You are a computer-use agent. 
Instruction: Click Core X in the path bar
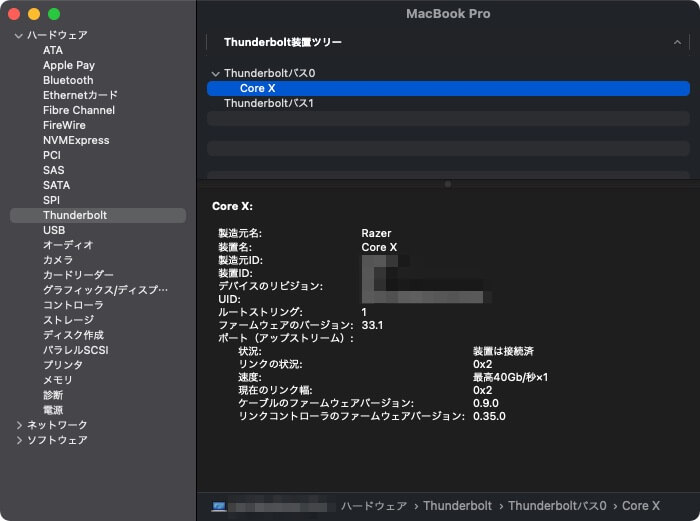pyautogui.click(x=641, y=506)
